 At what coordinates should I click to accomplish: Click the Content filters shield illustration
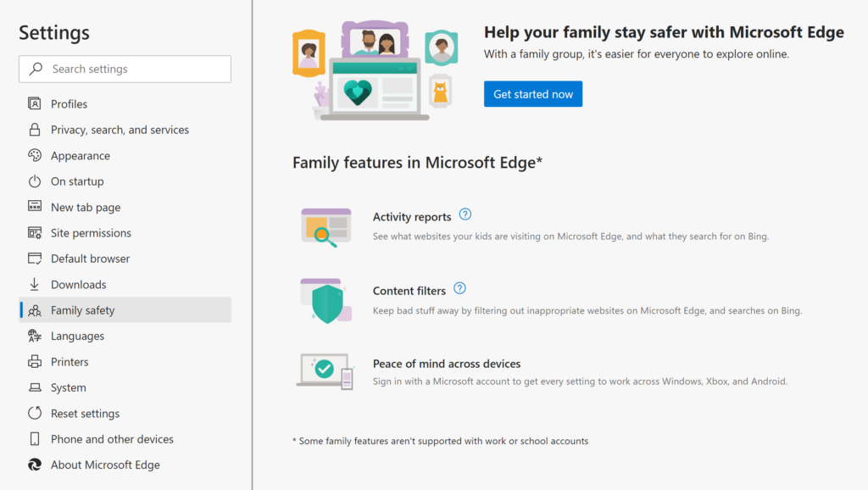click(326, 301)
